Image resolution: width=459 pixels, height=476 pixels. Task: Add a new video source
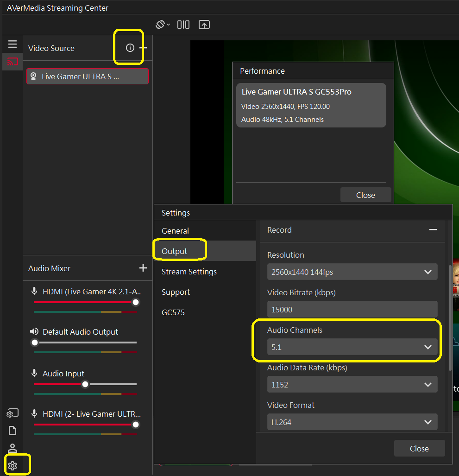point(144,47)
